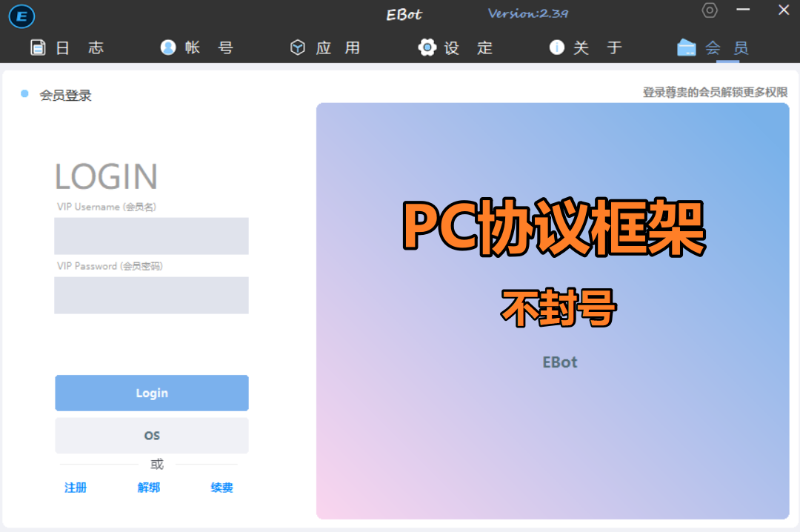Click the 会员 membership card icon
The image size is (800, 532).
point(687,47)
